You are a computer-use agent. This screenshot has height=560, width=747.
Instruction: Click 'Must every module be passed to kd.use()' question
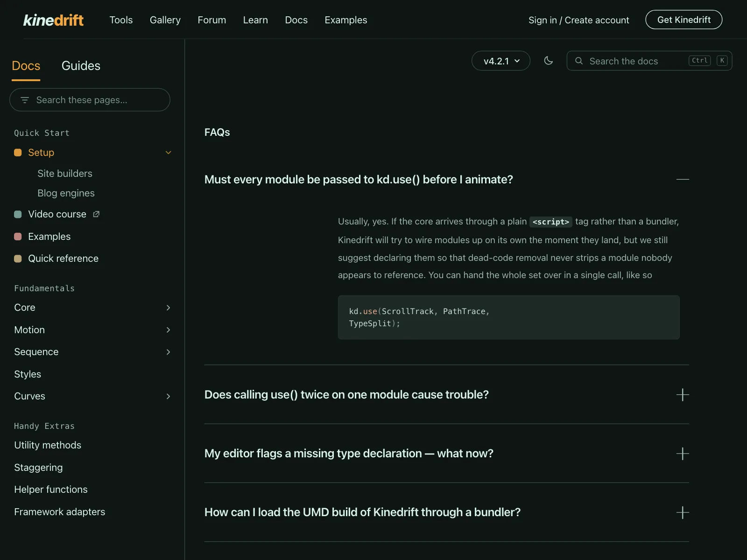tap(359, 180)
